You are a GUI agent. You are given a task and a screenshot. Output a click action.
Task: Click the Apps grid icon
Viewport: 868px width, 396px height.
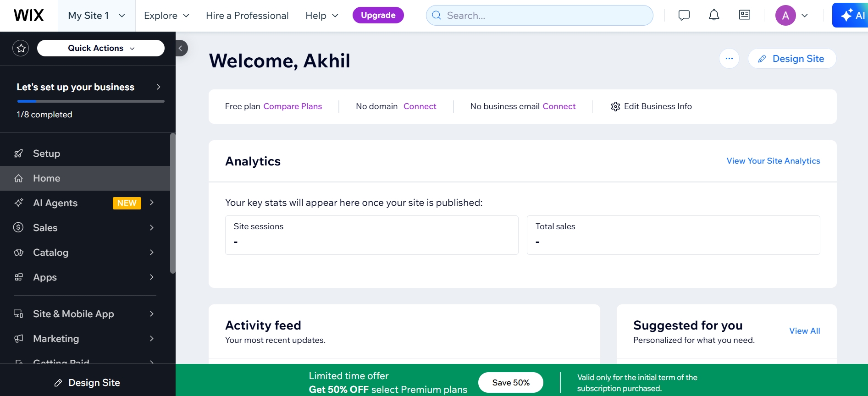19,277
